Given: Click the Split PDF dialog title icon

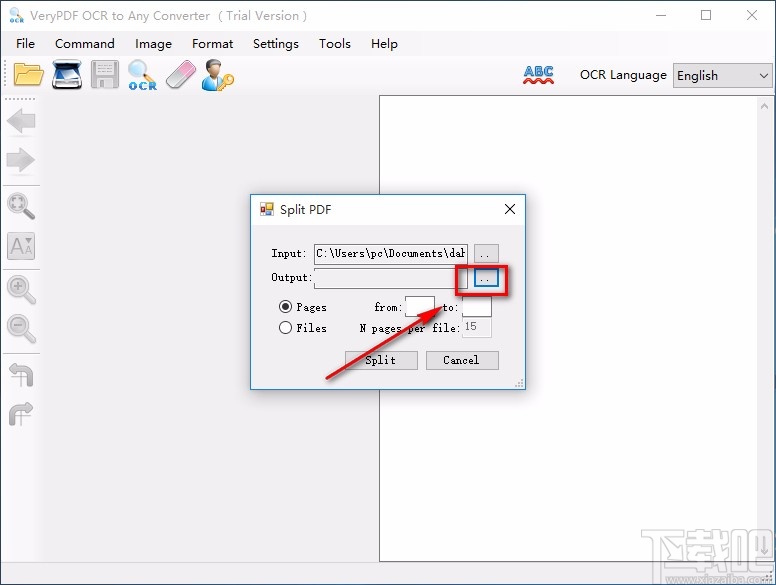Looking at the screenshot, I should click(267, 209).
